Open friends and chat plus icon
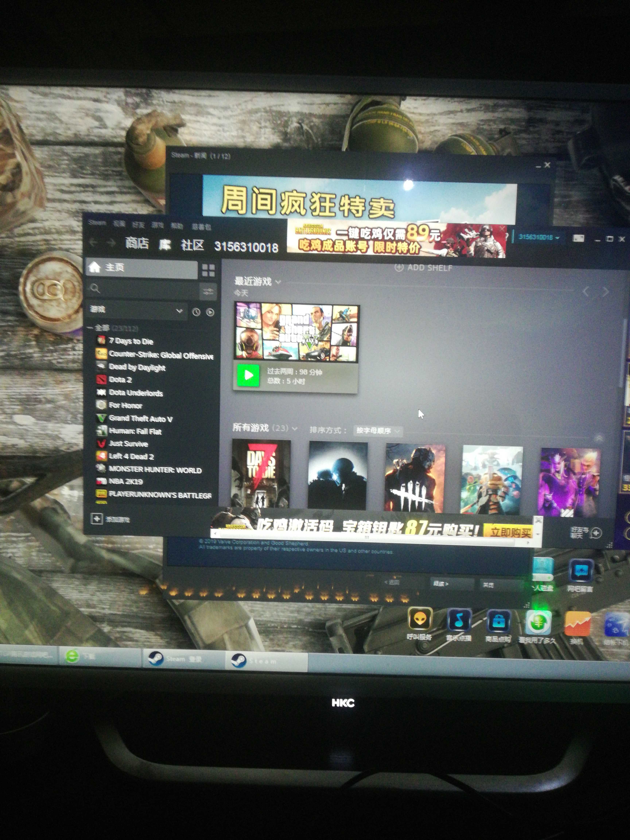630x840 pixels. (x=596, y=533)
